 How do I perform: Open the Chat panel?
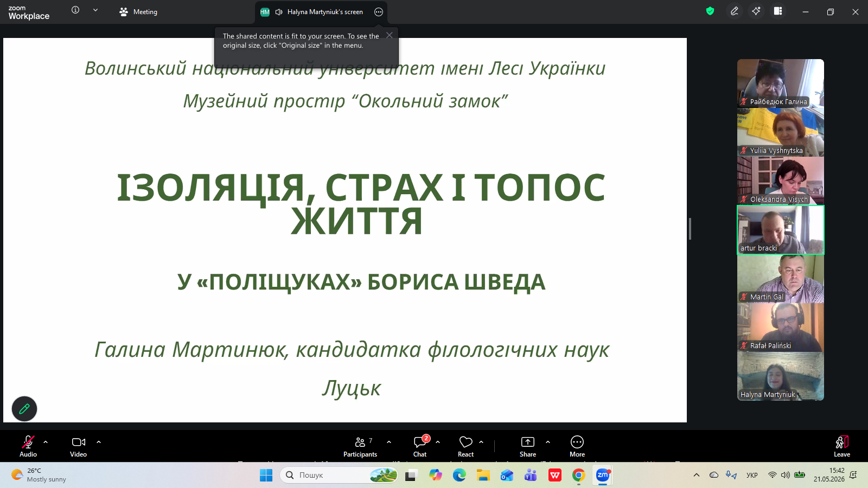click(x=420, y=446)
